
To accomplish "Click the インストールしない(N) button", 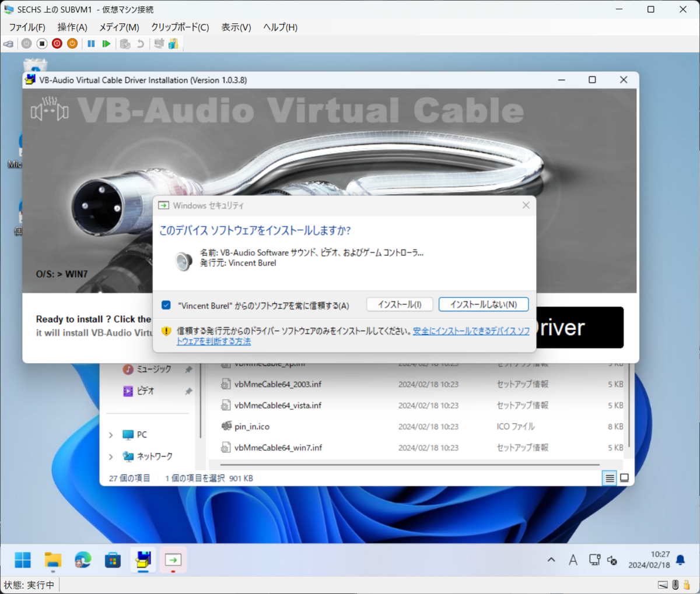I will point(484,304).
